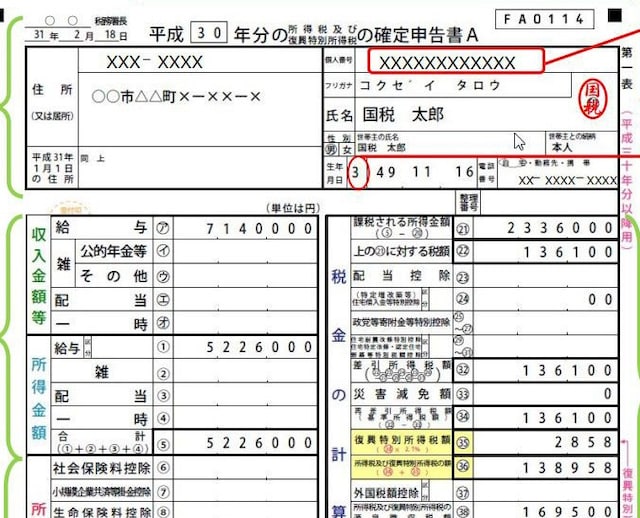Click filing date day 18
The image size is (640, 518).
pos(111,35)
